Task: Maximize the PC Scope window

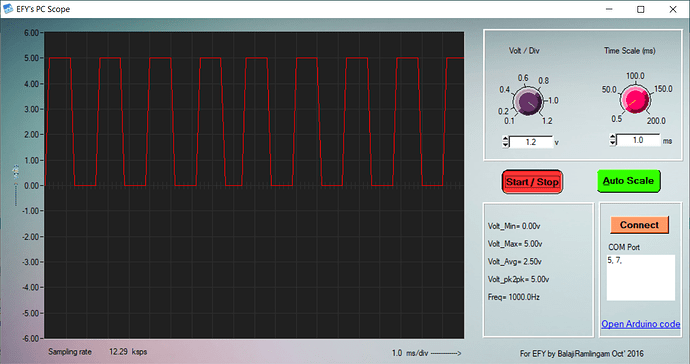Action: click(641, 9)
